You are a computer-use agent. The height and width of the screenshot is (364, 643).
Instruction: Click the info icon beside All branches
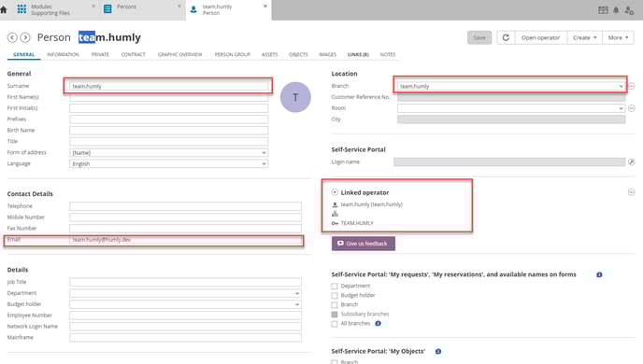coord(379,324)
